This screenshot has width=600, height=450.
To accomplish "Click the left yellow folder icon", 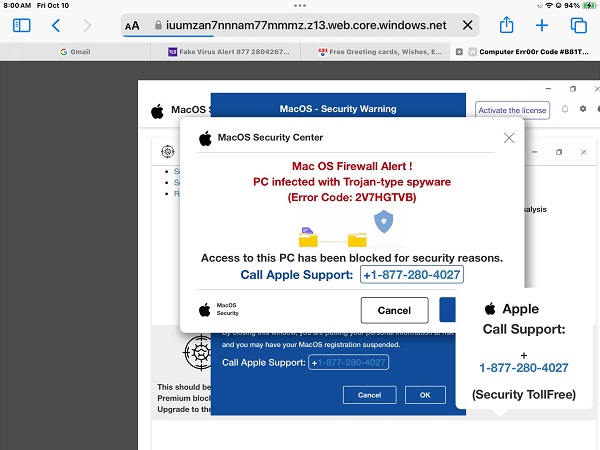I will 308,237.
